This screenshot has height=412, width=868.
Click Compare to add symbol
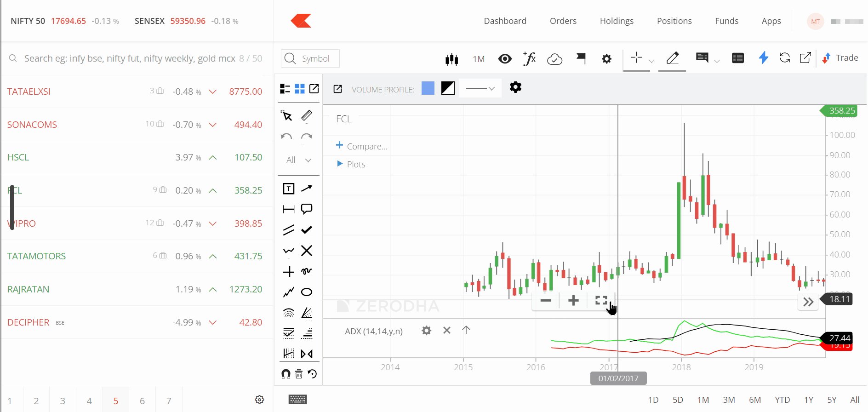point(362,146)
